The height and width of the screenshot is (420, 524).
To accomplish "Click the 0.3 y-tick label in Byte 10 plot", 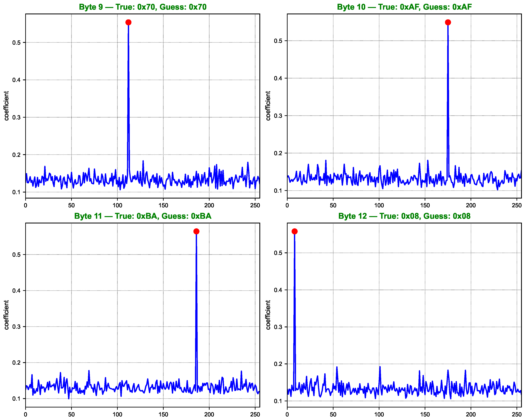I will click(278, 116).
